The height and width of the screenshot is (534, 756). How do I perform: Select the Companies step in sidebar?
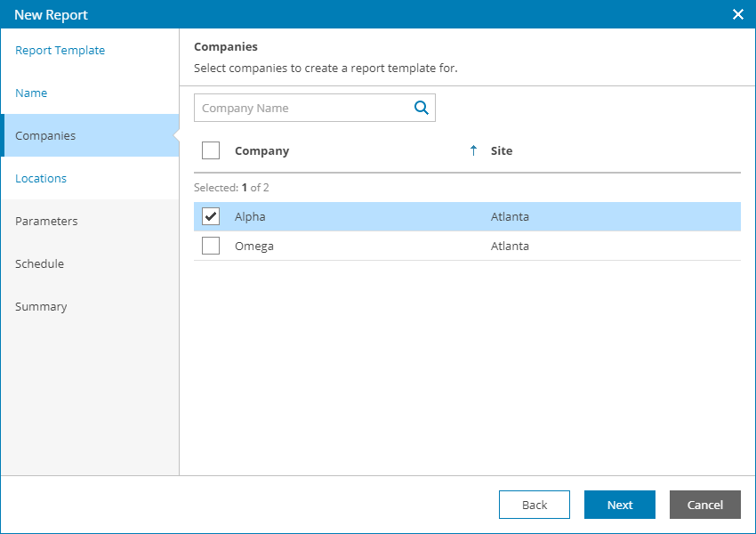tap(45, 136)
